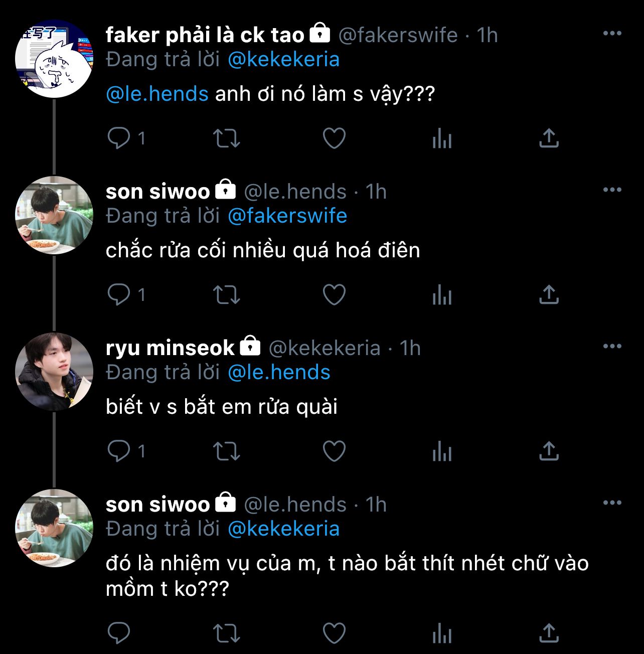Open more options on ryu minseok's tweet
Viewport: 644px width, 654px height.
(612, 347)
